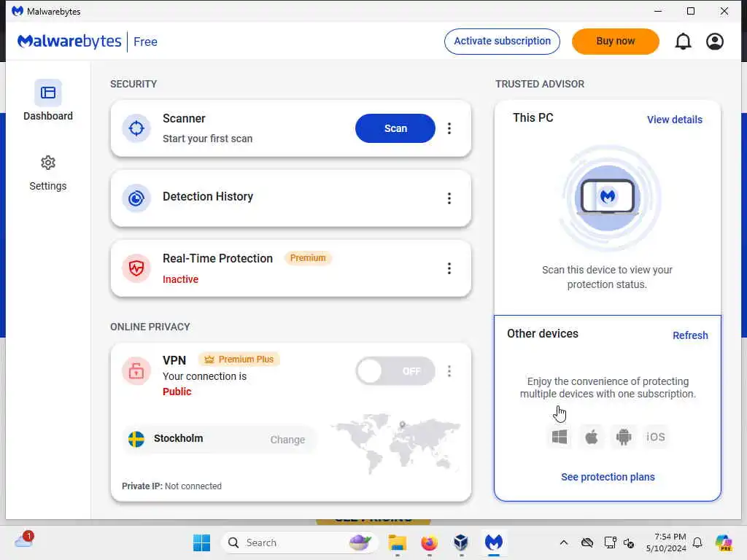Show hidden system tray icons
This screenshot has height=560, width=747.
coord(564,542)
